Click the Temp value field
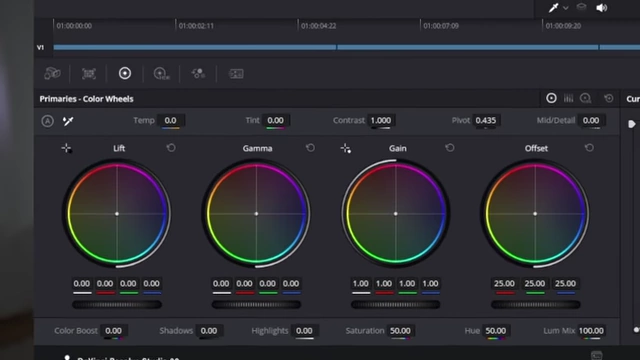 (x=171, y=120)
